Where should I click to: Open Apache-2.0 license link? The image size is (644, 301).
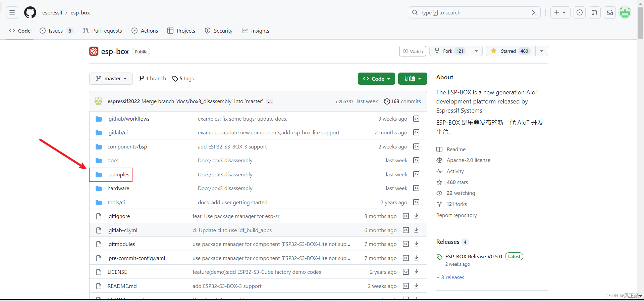click(464, 160)
